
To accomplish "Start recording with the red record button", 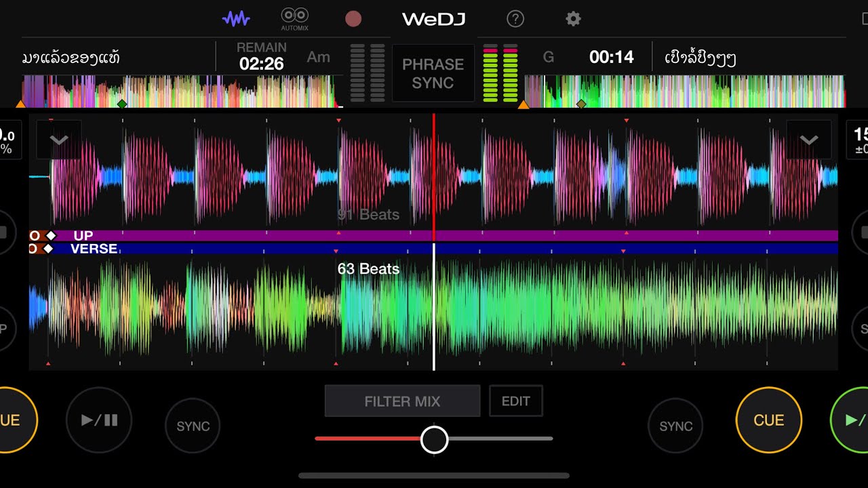I will [x=353, y=18].
